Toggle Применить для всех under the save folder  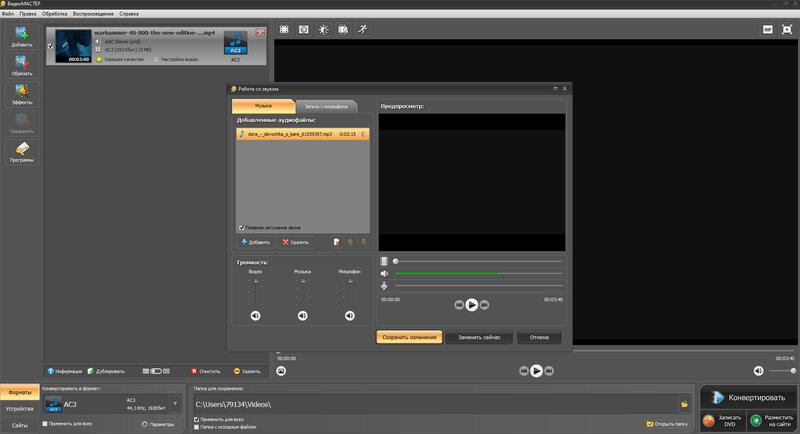click(x=196, y=419)
